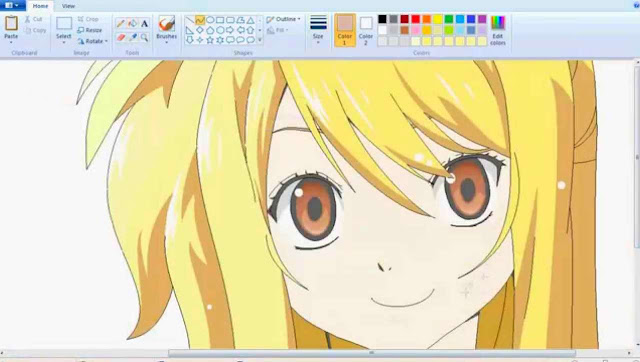Choose the Four-point star shape
The width and height of the screenshot is (640, 362).
200,40
